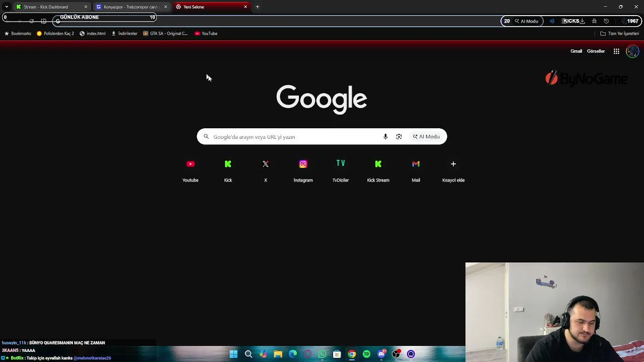
Task: Click into the Google search box
Action: pos(322,137)
